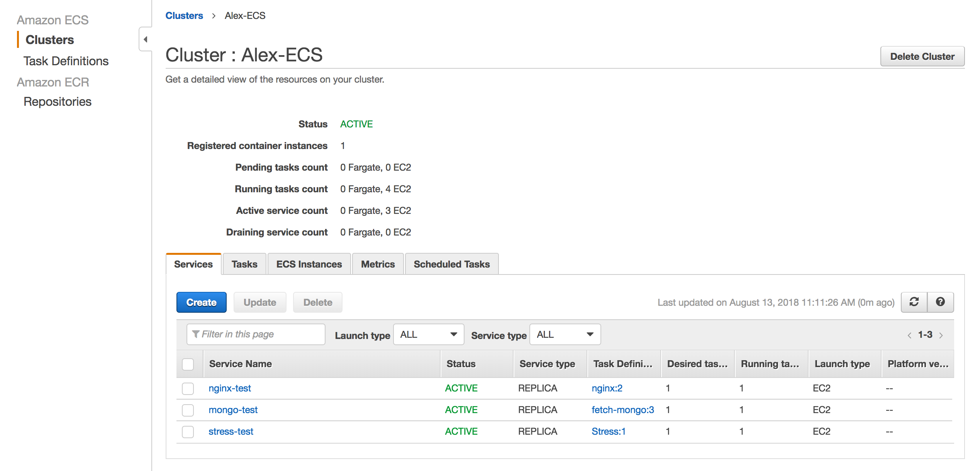
Task: Open the Service type dropdown
Action: (x=565, y=334)
